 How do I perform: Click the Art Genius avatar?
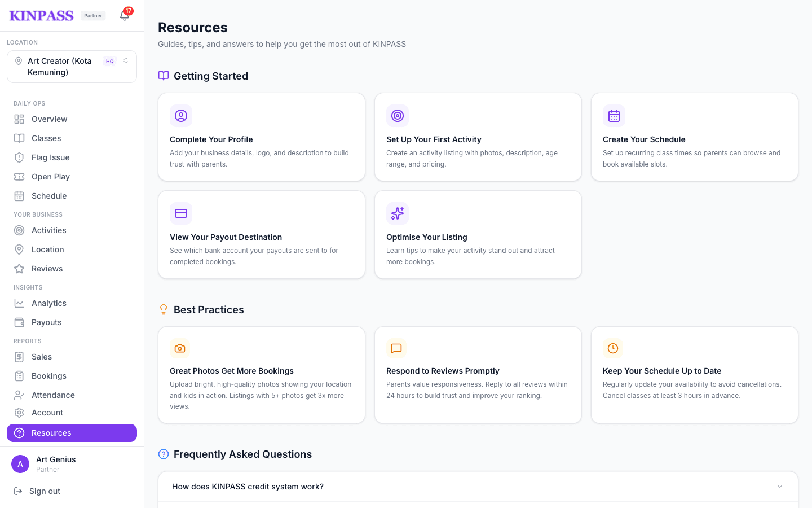coord(20,464)
